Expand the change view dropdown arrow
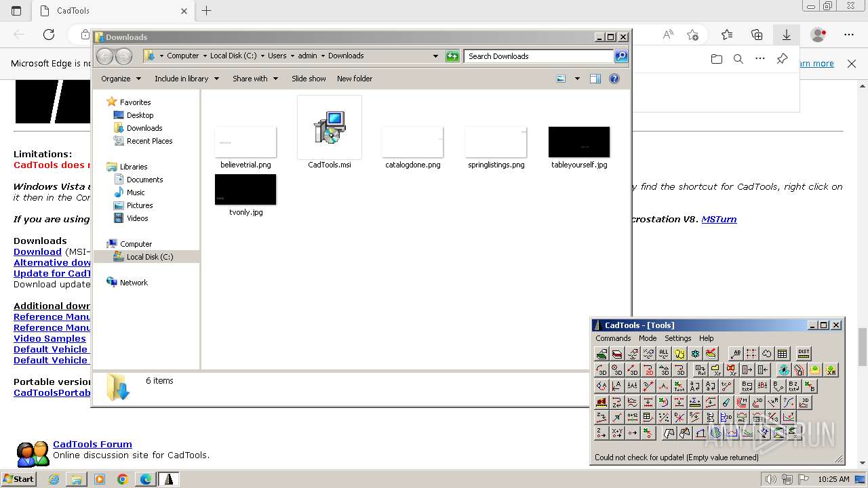Screen dimensions: 868x488 [x=577, y=79]
